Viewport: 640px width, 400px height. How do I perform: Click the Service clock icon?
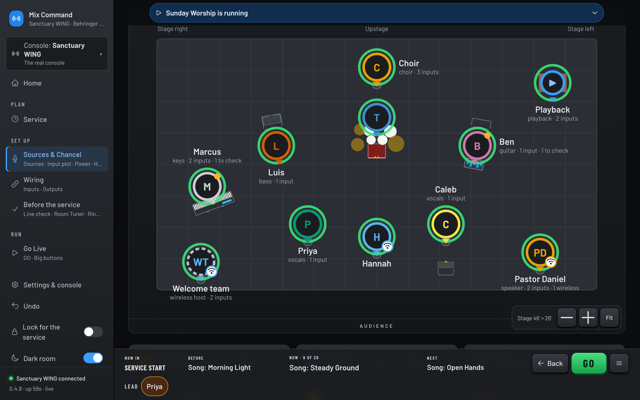pos(15,119)
